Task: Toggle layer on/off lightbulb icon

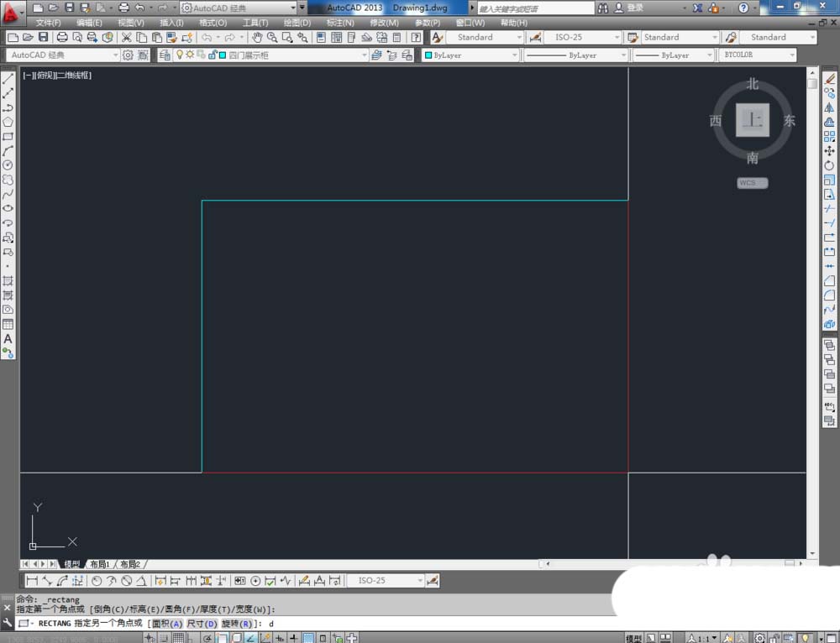Action: (180, 55)
